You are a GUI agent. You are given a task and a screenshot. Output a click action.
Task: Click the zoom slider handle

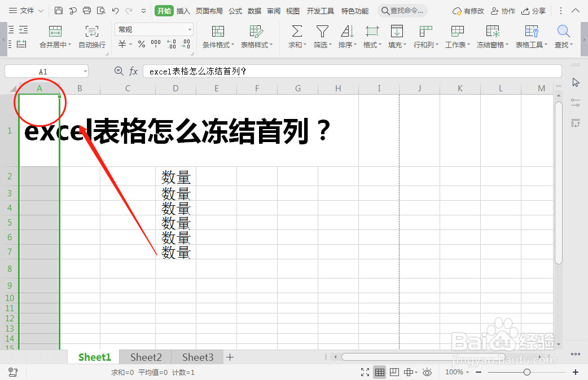tap(527, 372)
